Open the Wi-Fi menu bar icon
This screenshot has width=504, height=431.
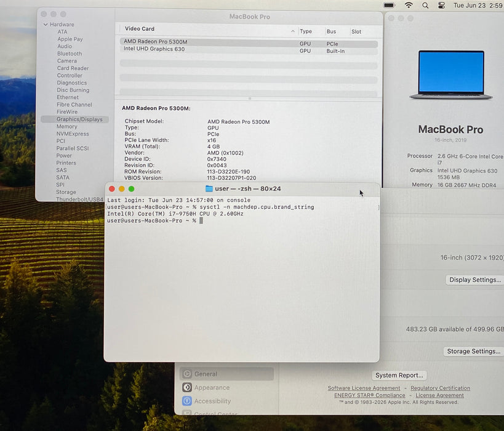point(409,5)
